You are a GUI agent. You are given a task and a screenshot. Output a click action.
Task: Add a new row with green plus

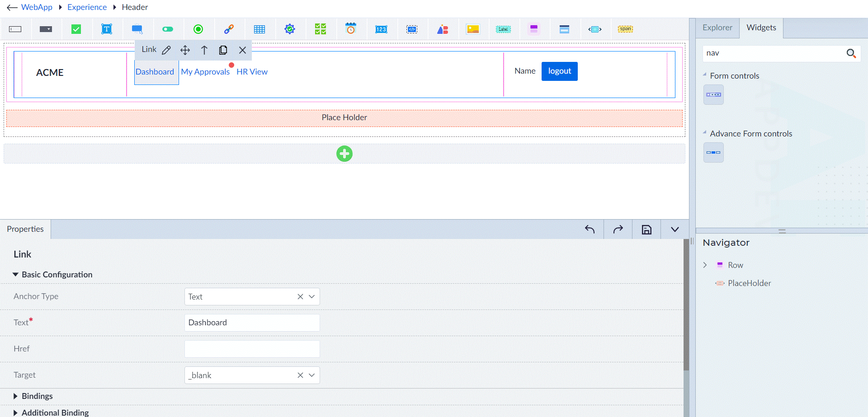pyautogui.click(x=344, y=154)
